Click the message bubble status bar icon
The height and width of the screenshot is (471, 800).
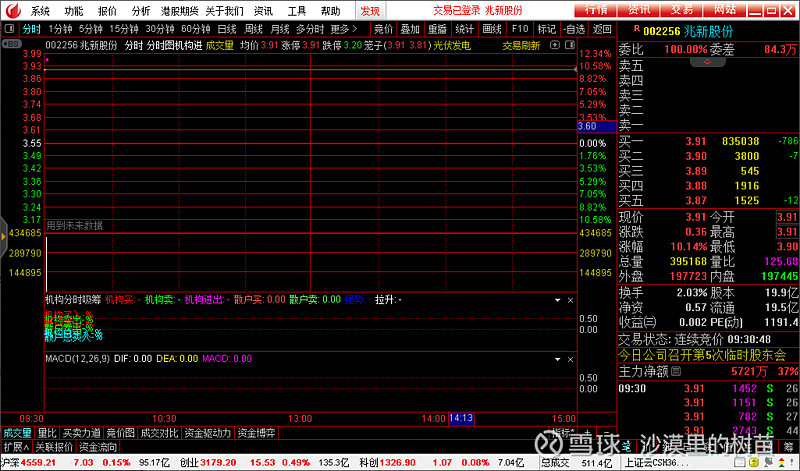pos(768,462)
